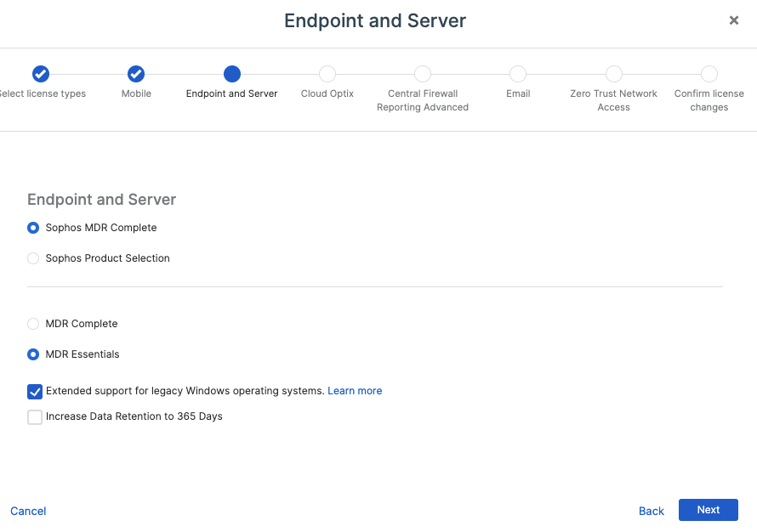
Task: Select the Sophos Product Selection option
Action: [x=32, y=258]
